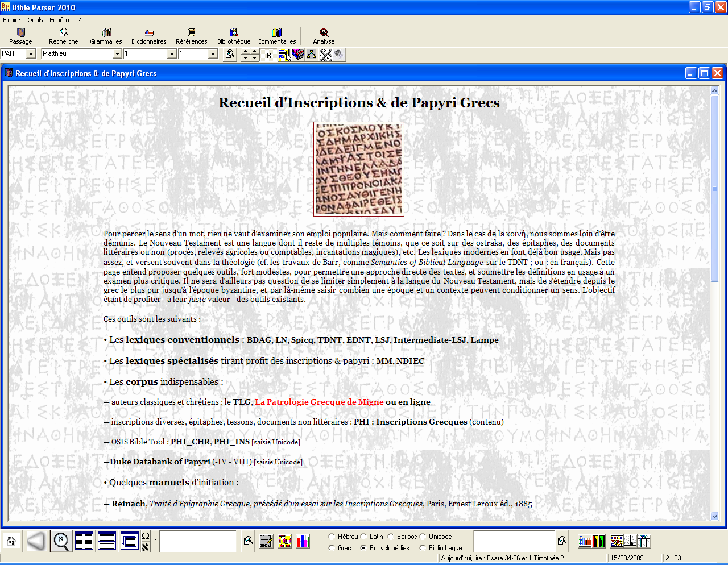
Task: Click the bookshelf icon in bottom-right toolbar
Action: [585, 542]
